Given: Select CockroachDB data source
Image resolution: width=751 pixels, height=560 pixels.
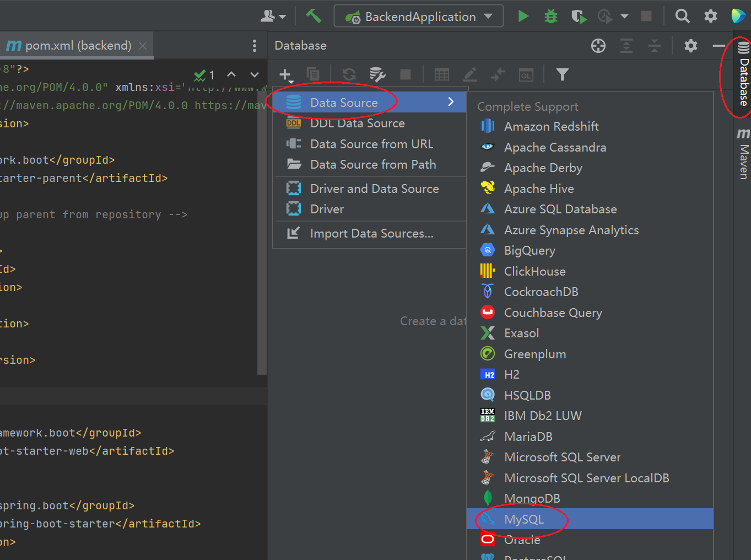Looking at the screenshot, I should pos(590,292).
